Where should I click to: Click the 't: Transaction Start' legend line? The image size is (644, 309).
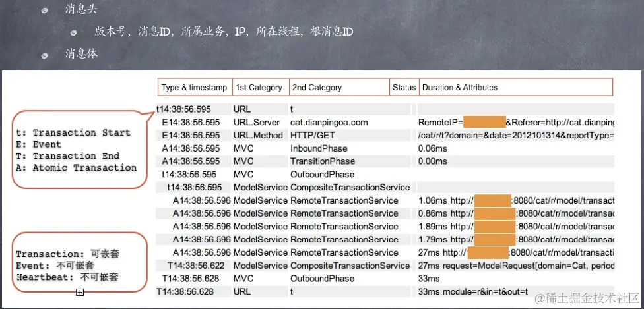click(73, 132)
